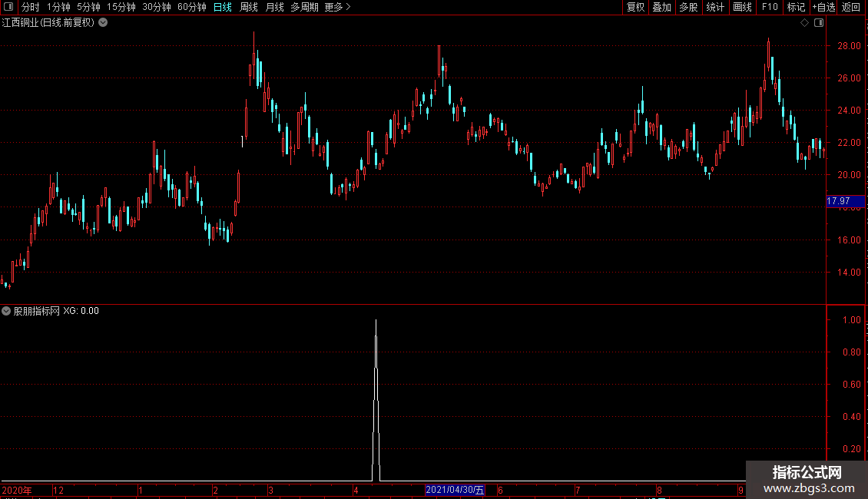Click the 股朋指标网 indicator name

pyautogui.click(x=37, y=311)
